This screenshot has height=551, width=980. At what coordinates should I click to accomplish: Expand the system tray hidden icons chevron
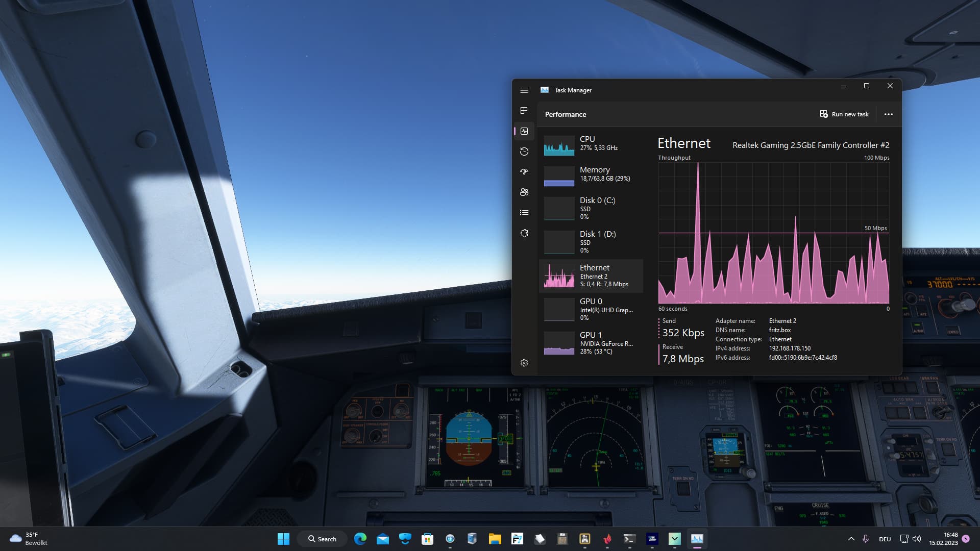851,539
